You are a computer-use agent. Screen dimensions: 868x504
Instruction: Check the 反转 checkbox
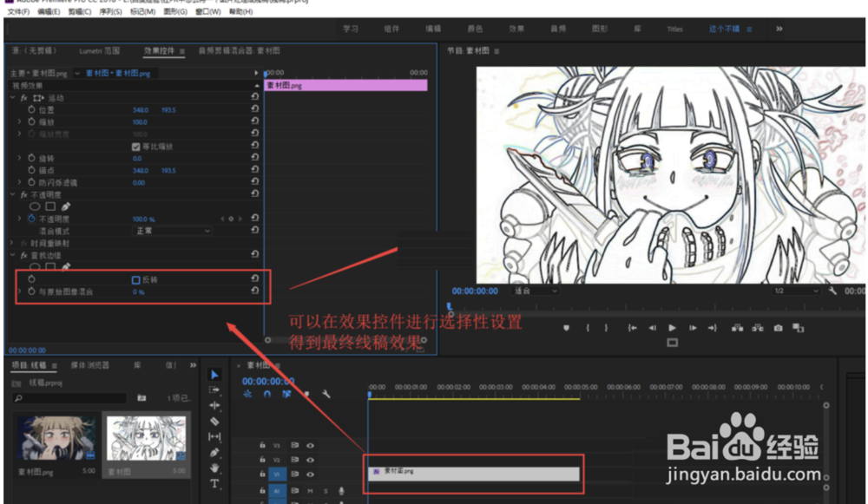[135, 280]
